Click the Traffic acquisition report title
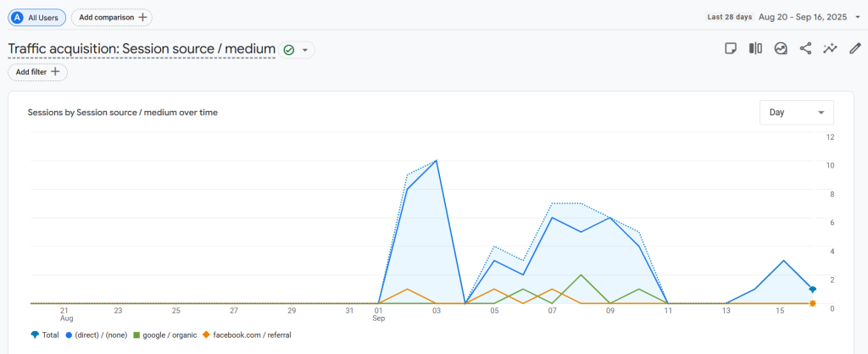The height and width of the screenshot is (354, 868). coord(142,49)
